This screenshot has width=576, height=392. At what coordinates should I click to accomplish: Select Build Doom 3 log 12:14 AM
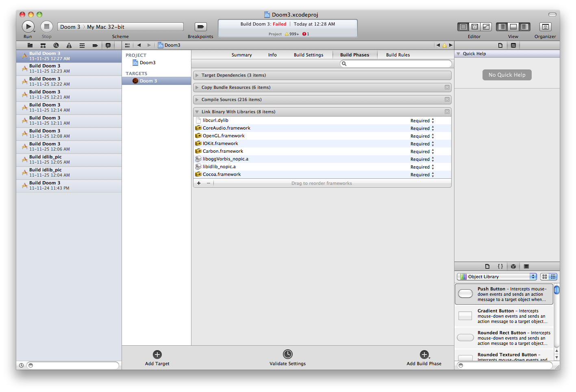click(69, 108)
